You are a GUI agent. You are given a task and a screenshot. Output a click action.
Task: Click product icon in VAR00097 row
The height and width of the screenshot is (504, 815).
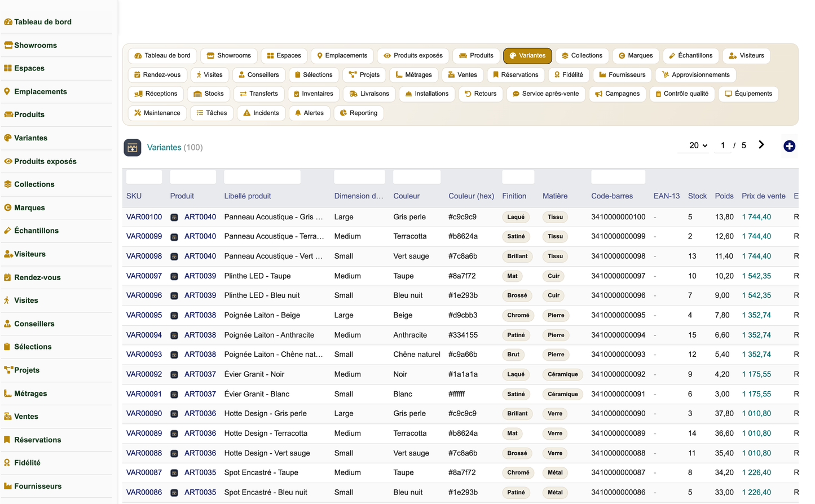tap(174, 276)
